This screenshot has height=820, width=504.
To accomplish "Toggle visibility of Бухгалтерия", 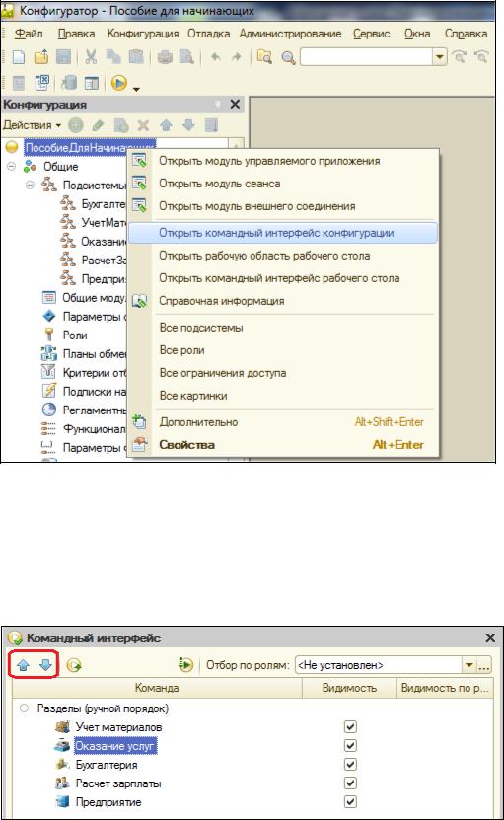I will pyautogui.click(x=350, y=764).
